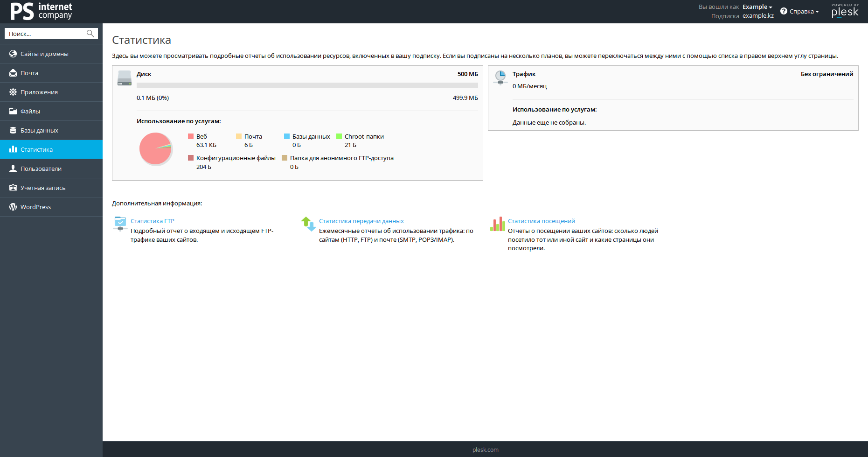Expand the Справка help dropdown

[804, 11]
